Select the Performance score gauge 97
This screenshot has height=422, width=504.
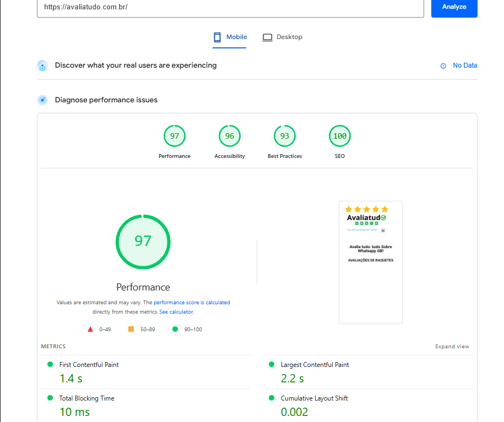pyautogui.click(x=175, y=136)
